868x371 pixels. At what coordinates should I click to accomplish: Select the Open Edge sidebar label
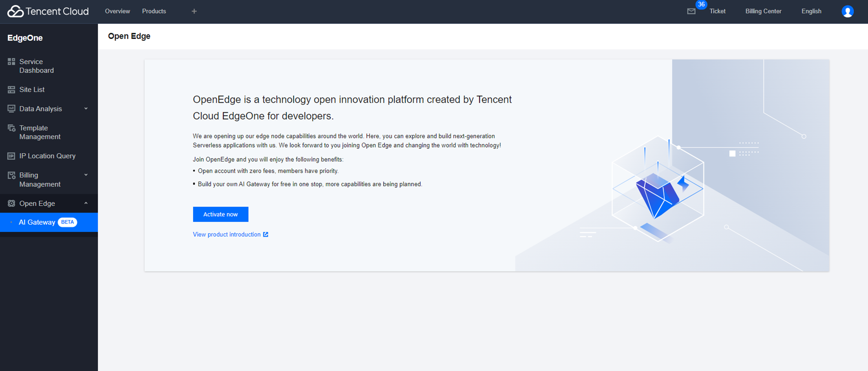click(x=37, y=204)
